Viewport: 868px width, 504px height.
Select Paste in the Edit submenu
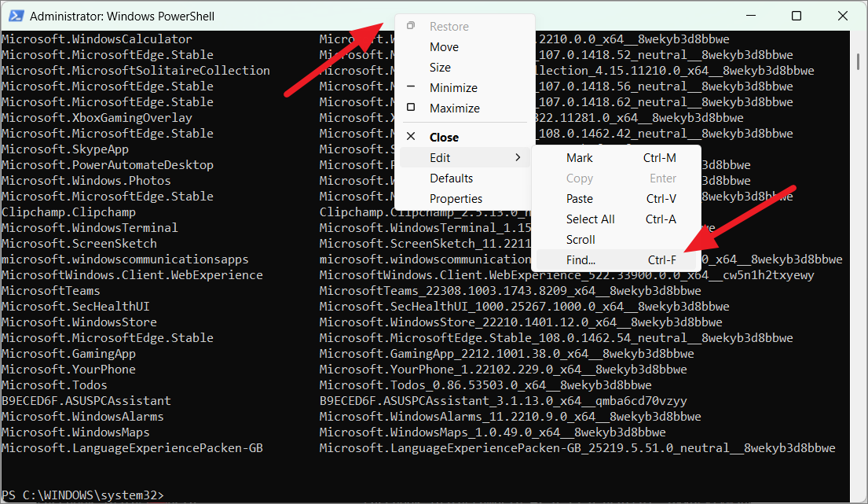click(616, 199)
